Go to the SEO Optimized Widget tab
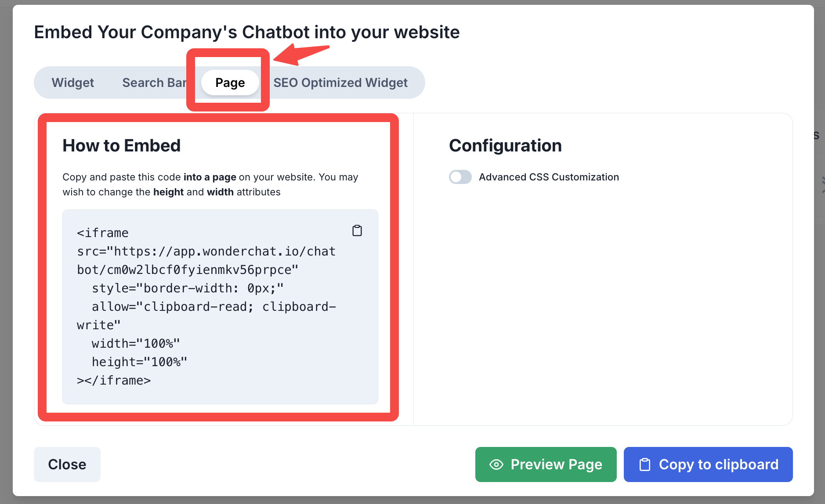825x504 pixels. [340, 83]
